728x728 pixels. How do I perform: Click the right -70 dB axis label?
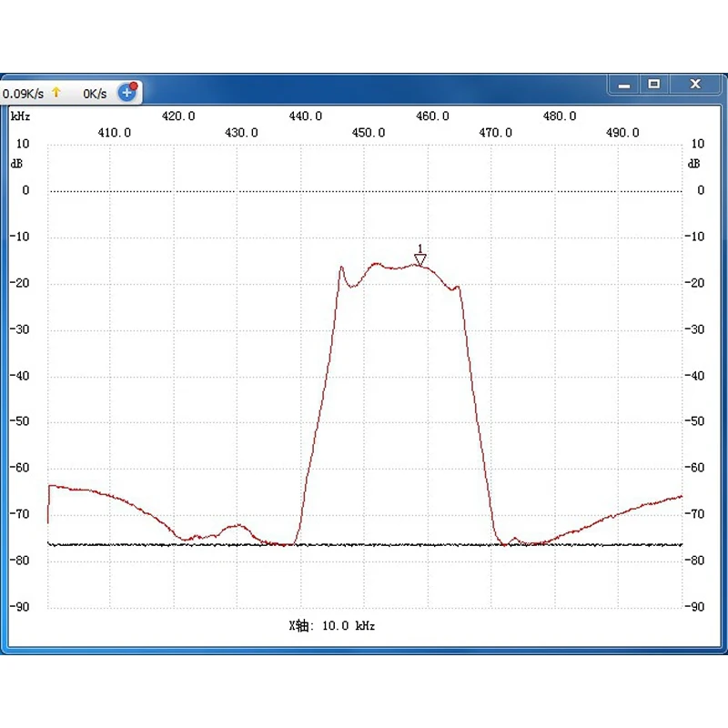(x=695, y=514)
